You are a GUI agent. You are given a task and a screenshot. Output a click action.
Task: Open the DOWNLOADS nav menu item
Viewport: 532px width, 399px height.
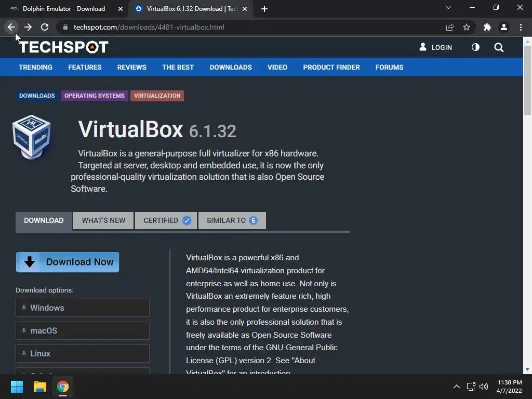(231, 67)
